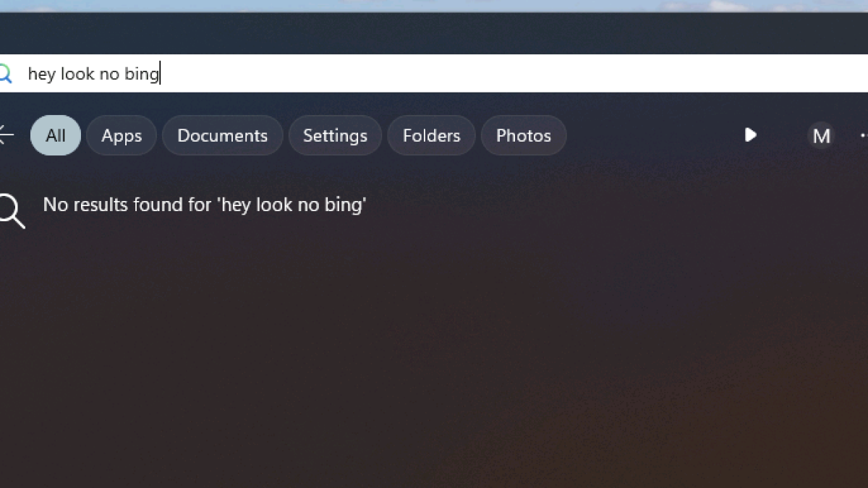This screenshot has width=868, height=488.
Task: Switch to the Apps filter
Action: (x=122, y=135)
